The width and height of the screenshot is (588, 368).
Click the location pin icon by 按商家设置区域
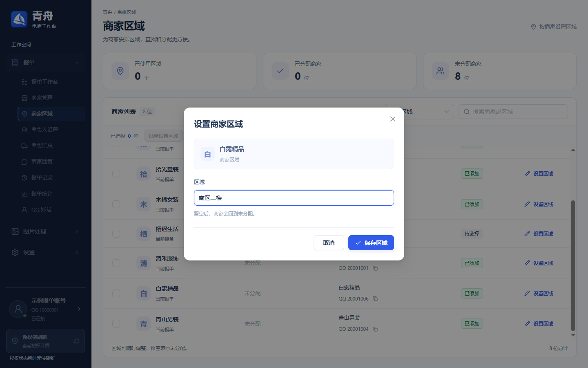[x=533, y=27]
